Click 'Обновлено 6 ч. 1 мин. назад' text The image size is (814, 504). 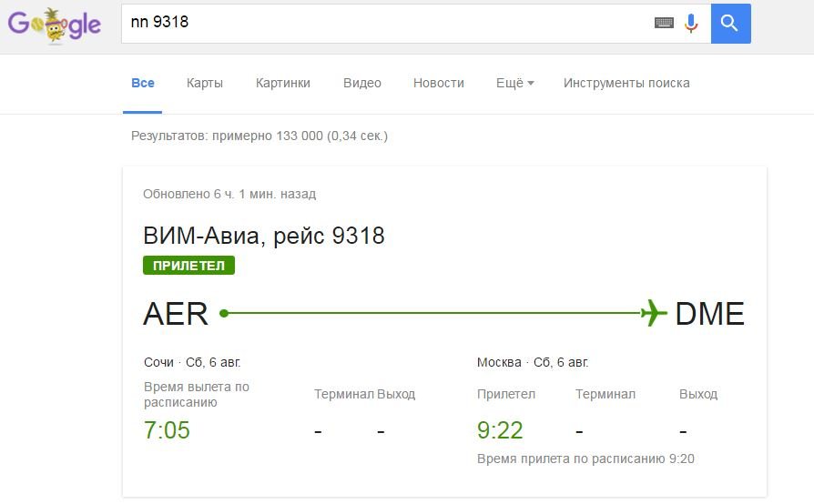[x=229, y=194]
